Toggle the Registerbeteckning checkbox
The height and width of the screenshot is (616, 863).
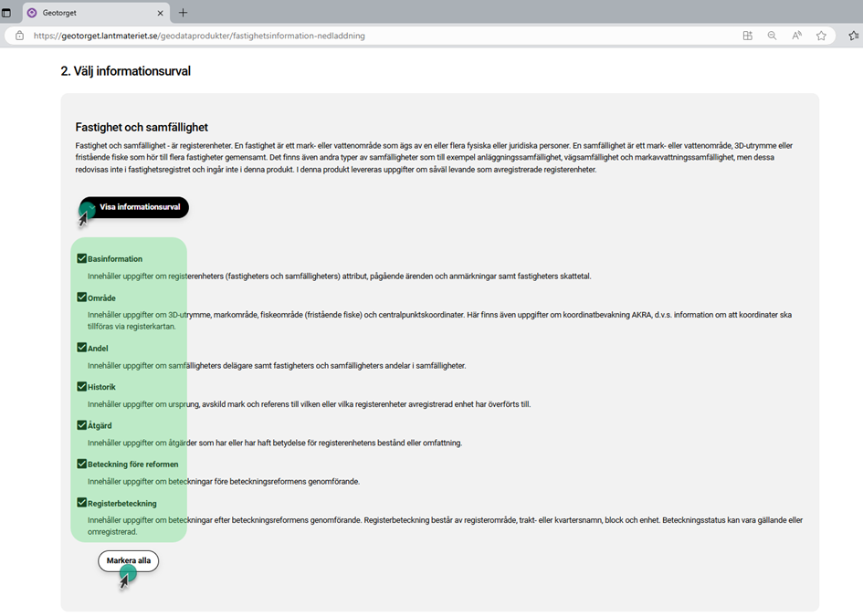click(x=82, y=503)
